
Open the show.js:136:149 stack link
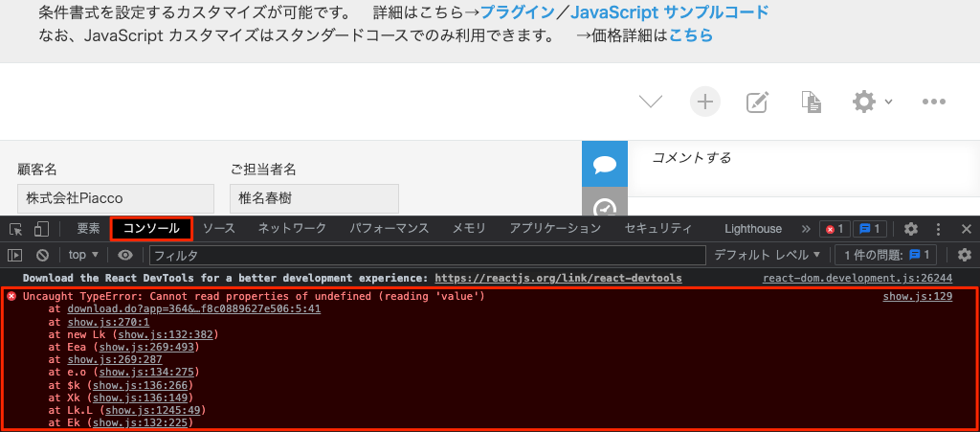click(143, 398)
